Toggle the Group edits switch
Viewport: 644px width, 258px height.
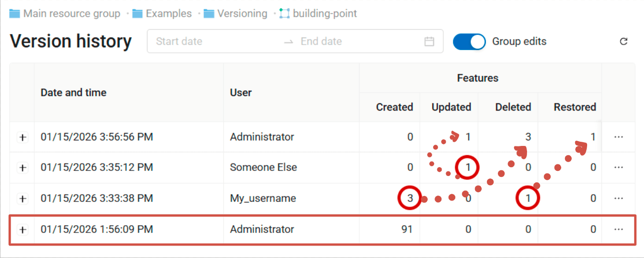point(469,42)
